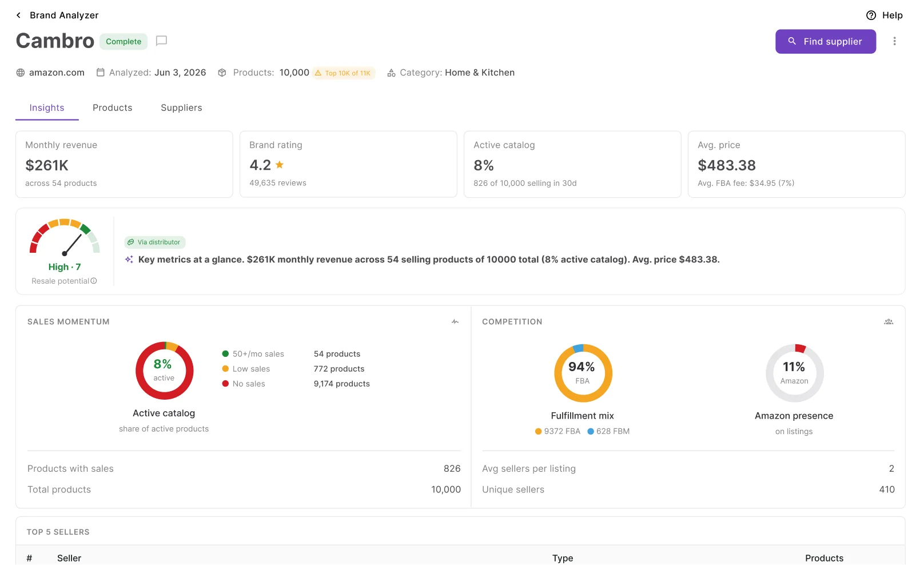Click the red No sales legend dot
Image resolution: width=924 pixels, height=565 pixels.
225,384
